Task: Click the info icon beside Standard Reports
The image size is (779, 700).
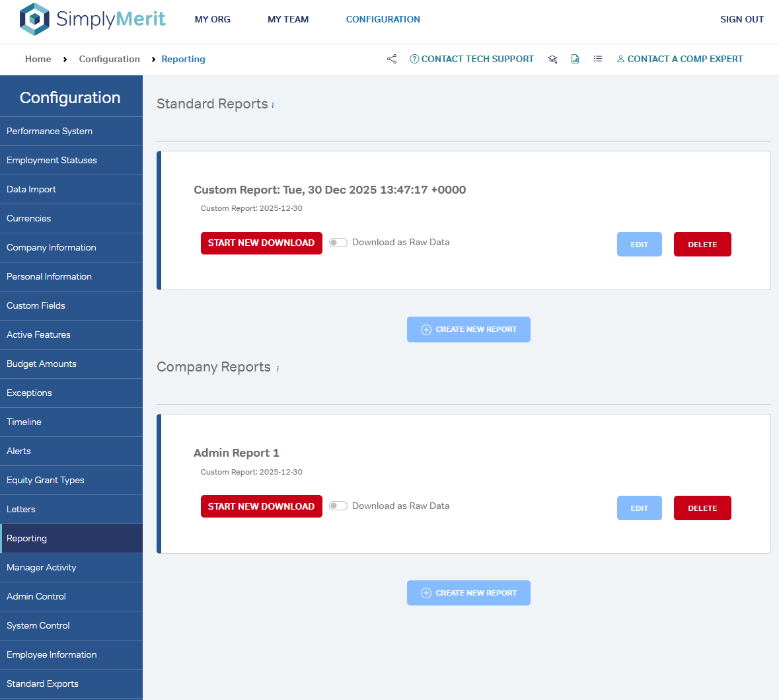Action: click(273, 105)
